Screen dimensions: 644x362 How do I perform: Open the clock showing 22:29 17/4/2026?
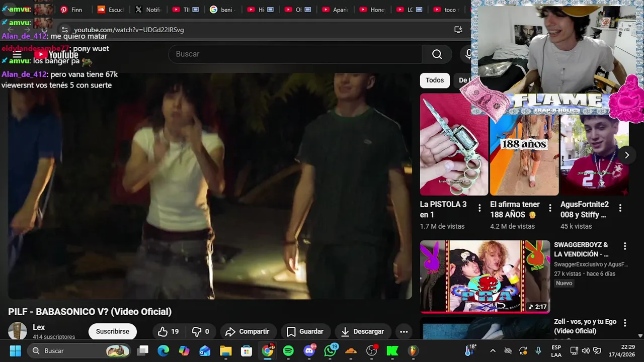[x=621, y=350]
